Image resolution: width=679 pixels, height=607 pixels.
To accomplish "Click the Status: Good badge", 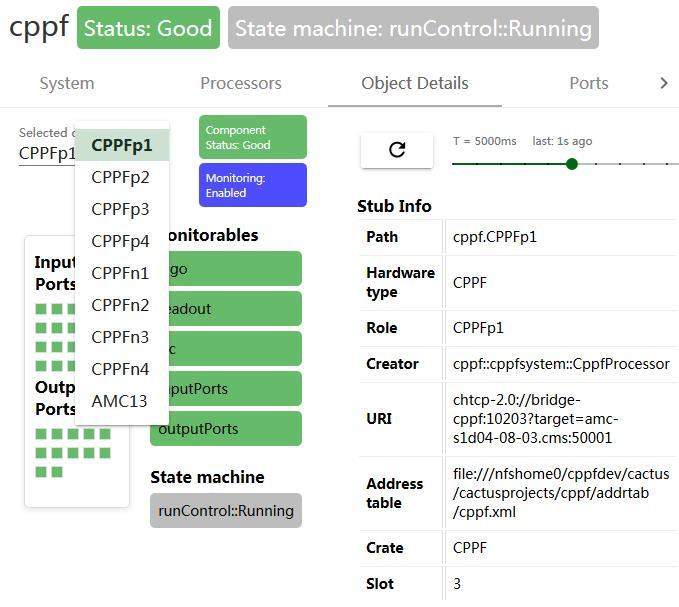I will click(148, 28).
